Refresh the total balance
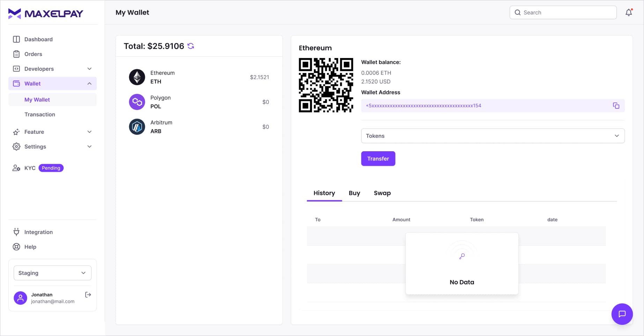Viewport: 644px width, 336px height. point(191,46)
